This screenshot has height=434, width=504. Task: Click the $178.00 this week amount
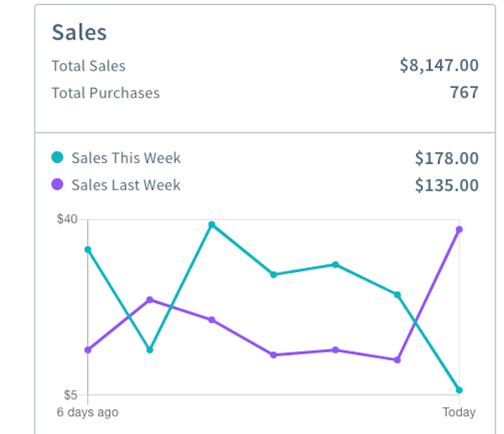pyautogui.click(x=447, y=158)
